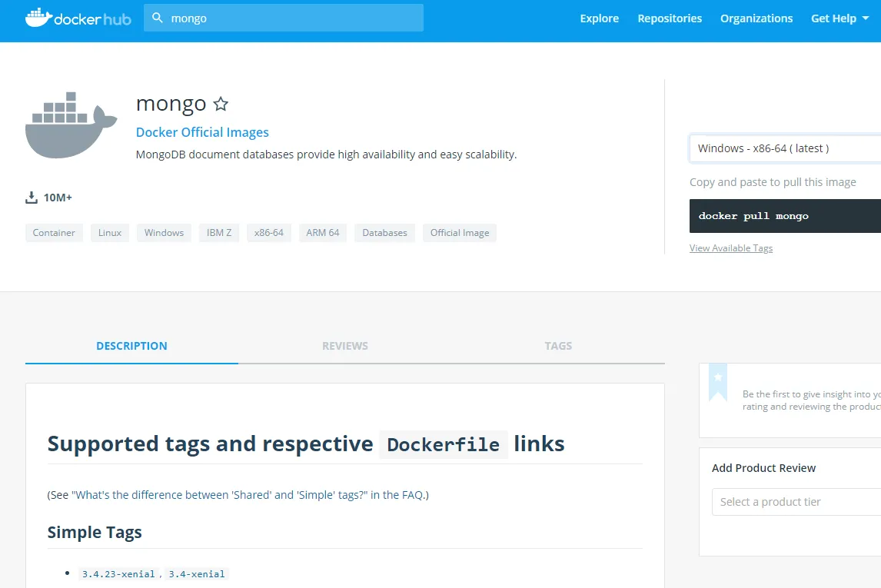This screenshot has width=881, height=588.
Task: Click the 3.4.23-xenial tag link
Action: pos(118,574)
